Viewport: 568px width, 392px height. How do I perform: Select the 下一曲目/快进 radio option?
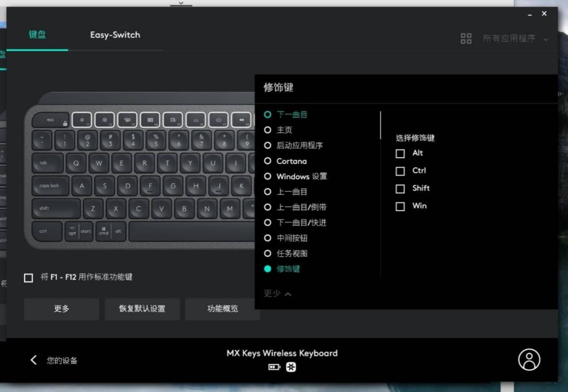pyautogui.click(x=268, y=222)
